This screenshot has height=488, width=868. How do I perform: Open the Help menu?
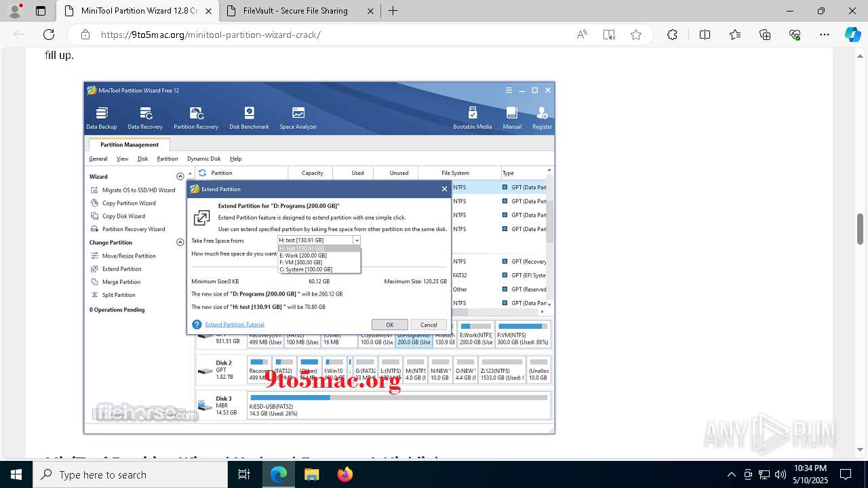tap(235, 159)
